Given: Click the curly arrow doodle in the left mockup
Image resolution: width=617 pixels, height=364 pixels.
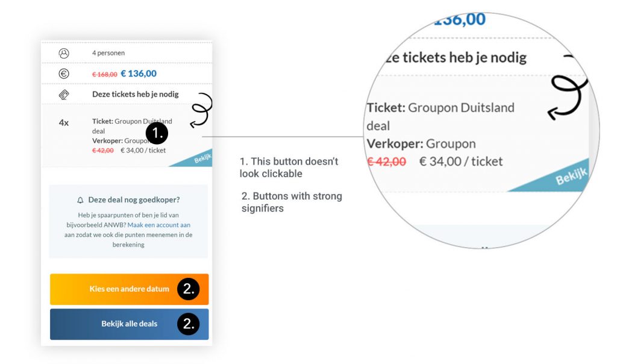Looking at the screenshot, I should click(201, 110).
